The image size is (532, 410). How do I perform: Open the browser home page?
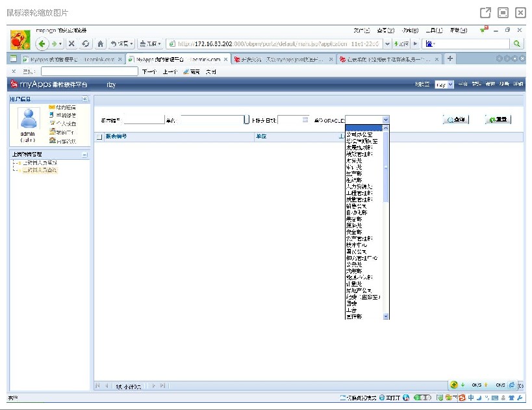pos(101,44)
